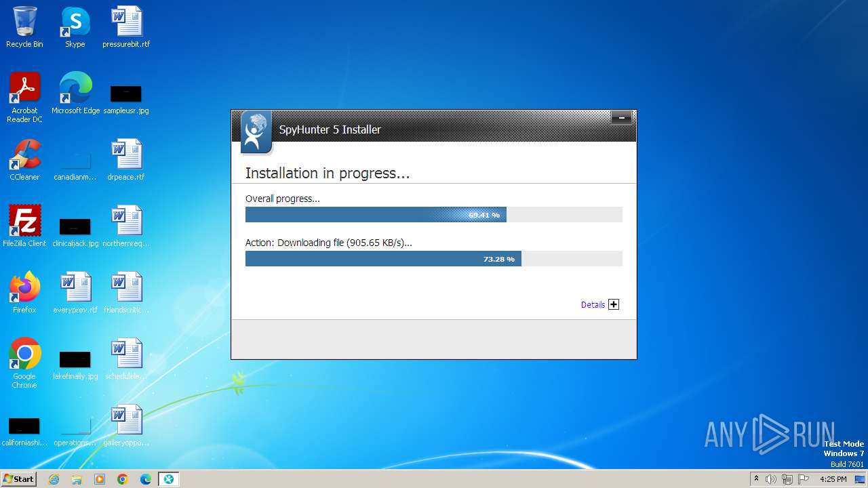Image resolution: width=868 pixels, height=488 pixels.
Task: Click the Show desktop button
Action: point(861,479)
